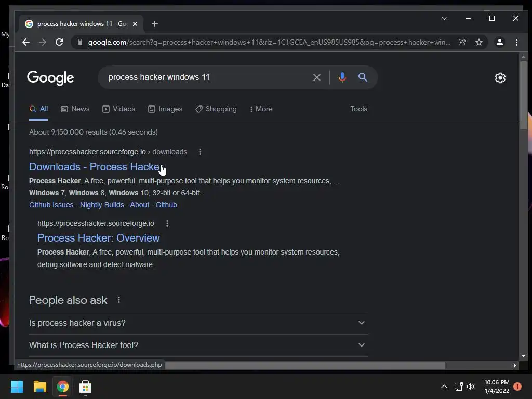Viewport: 532px width, 399px height.
Task: Open People also ask options menu
Action: [x=119, y=300]
